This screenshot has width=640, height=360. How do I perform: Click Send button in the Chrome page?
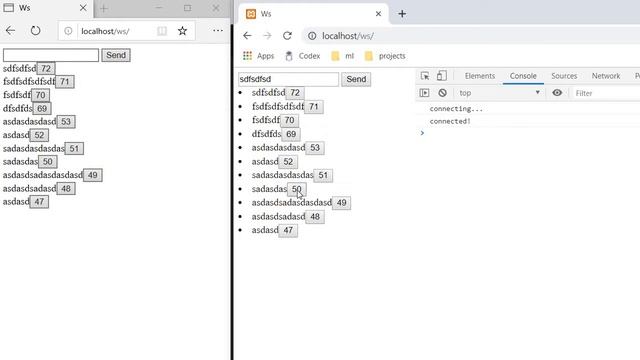356,79
